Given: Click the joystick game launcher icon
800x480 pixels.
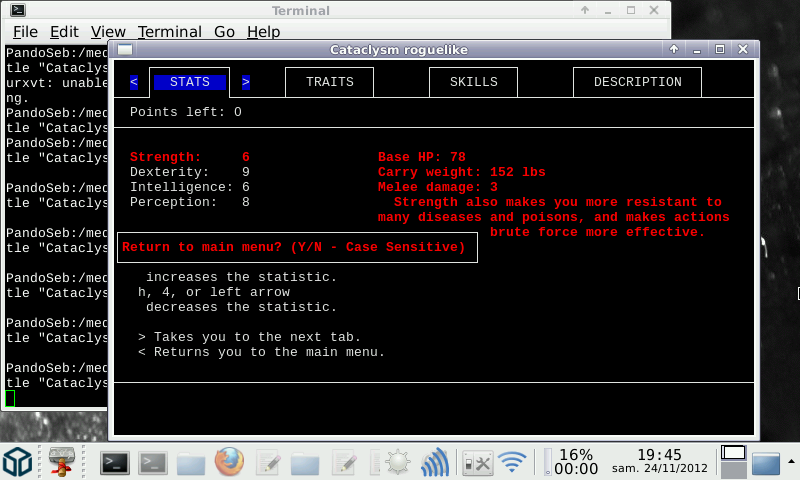Looking at the screenshot, I should (62, 461).
